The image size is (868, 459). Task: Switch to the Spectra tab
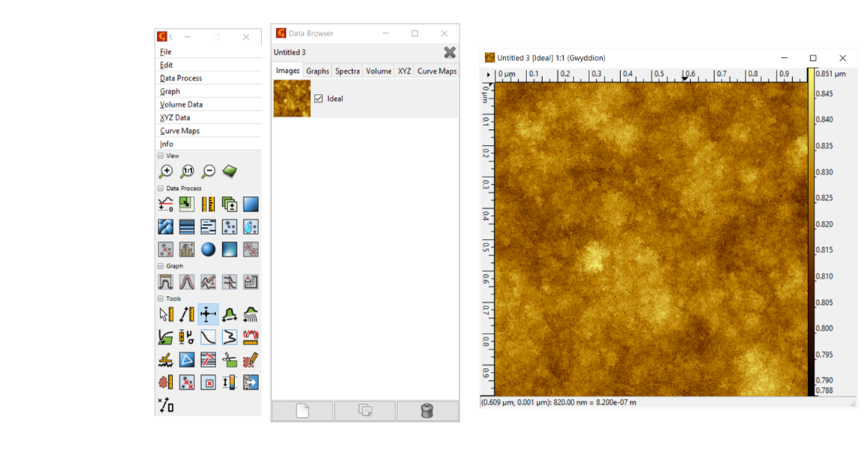347,71
